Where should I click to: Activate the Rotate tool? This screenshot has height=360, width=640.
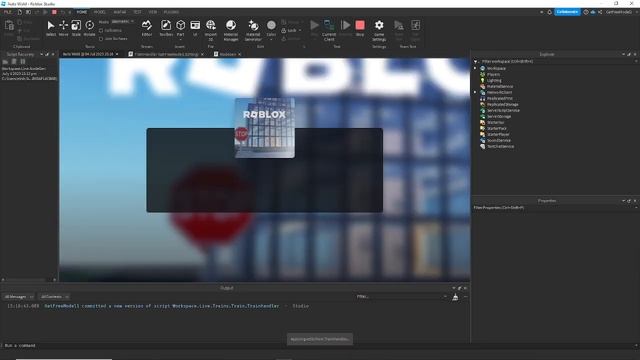89,28
